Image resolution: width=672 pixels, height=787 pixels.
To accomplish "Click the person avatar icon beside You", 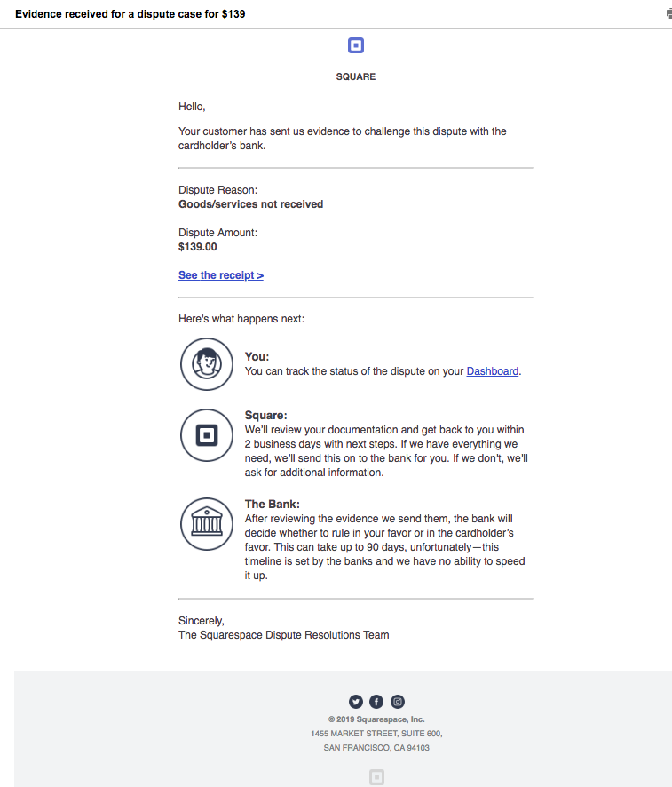I will tap(207, 364).
